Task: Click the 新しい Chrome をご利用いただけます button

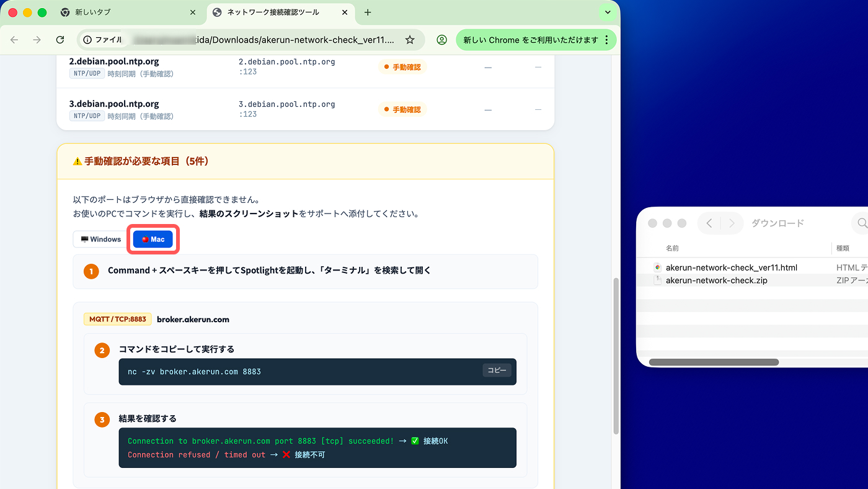Action: pyautogui.click(x=536, y=40)
